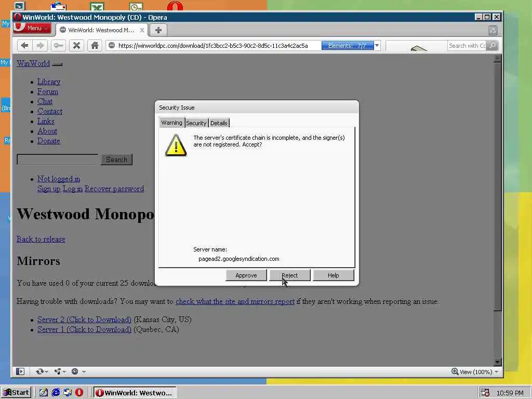Open the closed tabs trash icon
The image size is (532, 399).
[x=493, y=31]
